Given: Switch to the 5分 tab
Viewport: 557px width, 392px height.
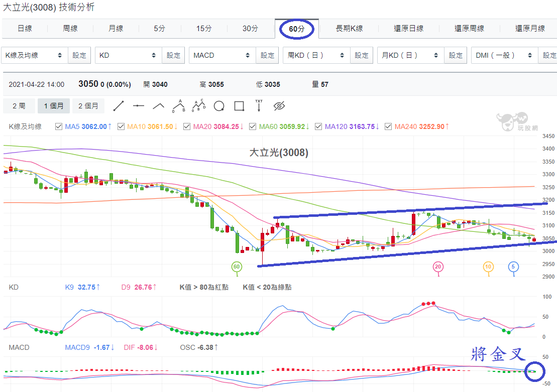Looking at the screenshot, I should point(160,29).
